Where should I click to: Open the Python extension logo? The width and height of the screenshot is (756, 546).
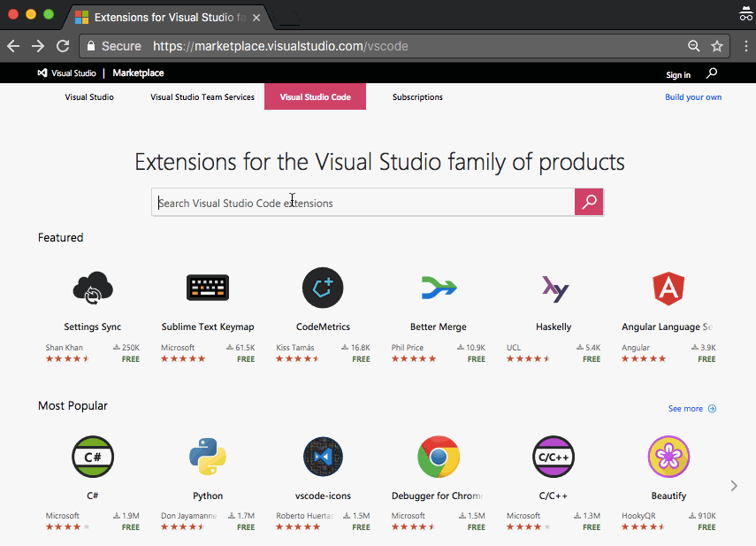pyautogui.click(x=208, y=457)
